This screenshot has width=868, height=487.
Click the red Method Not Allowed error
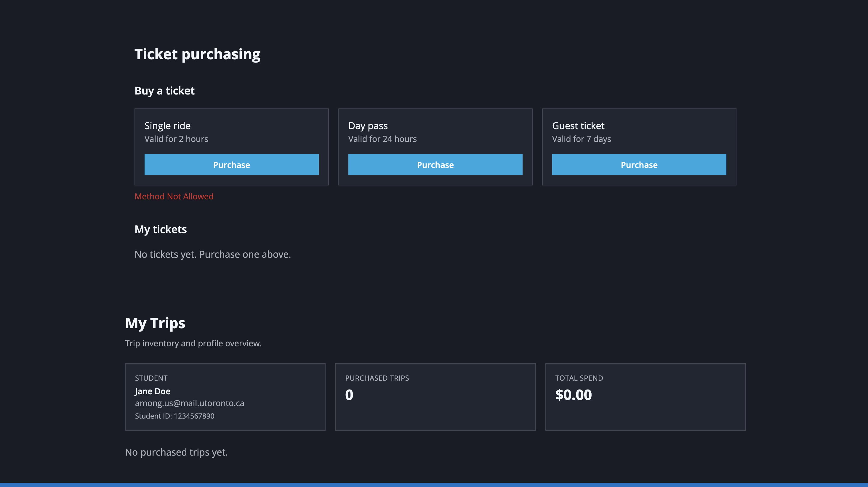tap(174, 196)
